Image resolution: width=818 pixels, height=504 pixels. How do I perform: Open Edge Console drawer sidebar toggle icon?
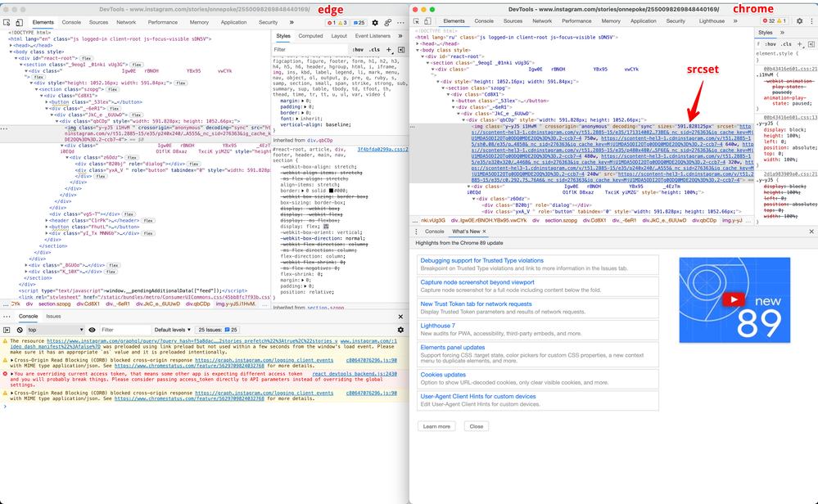point(7,330)
